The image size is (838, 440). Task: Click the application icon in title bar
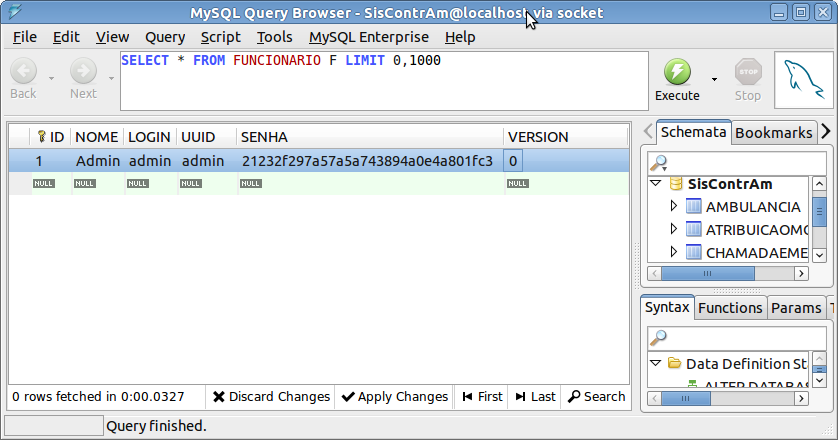coord(15,11)
